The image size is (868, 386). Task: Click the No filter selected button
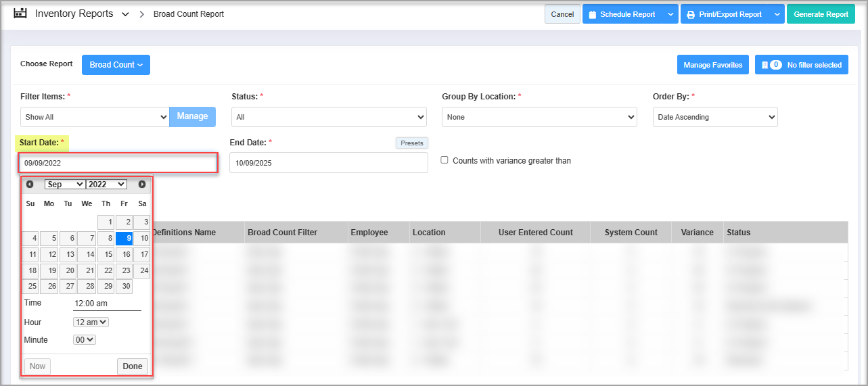click(x=801, y=65)
